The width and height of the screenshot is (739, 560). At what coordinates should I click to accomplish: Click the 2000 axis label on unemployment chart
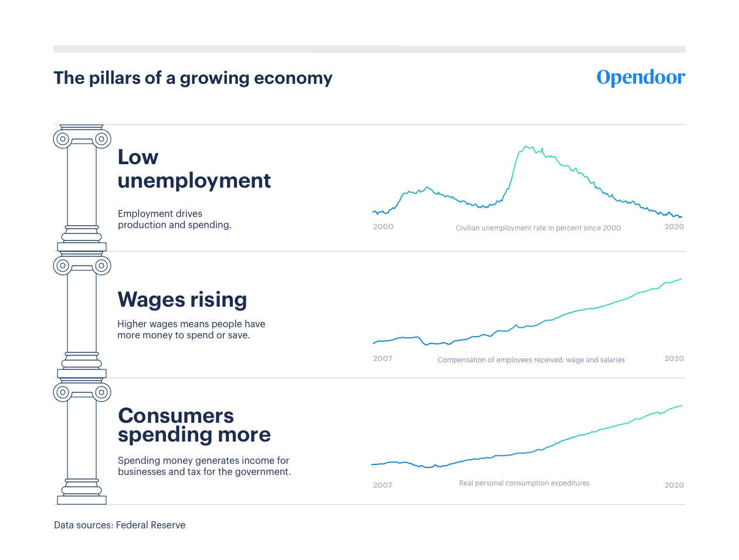pos(383,226)
